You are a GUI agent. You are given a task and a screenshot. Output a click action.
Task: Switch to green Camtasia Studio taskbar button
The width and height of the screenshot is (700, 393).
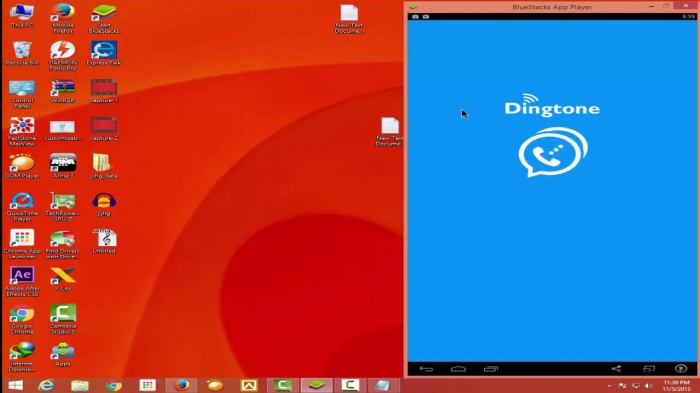[283, 385]
